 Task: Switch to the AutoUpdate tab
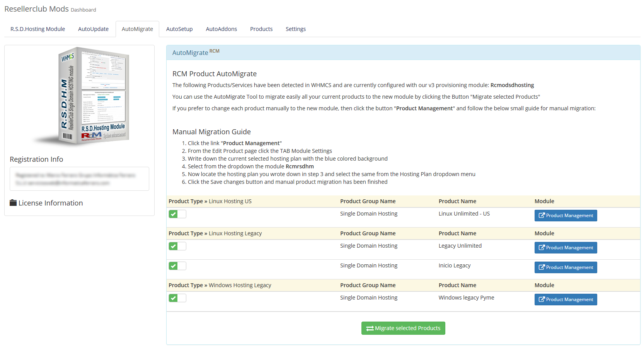coord(93,29)
